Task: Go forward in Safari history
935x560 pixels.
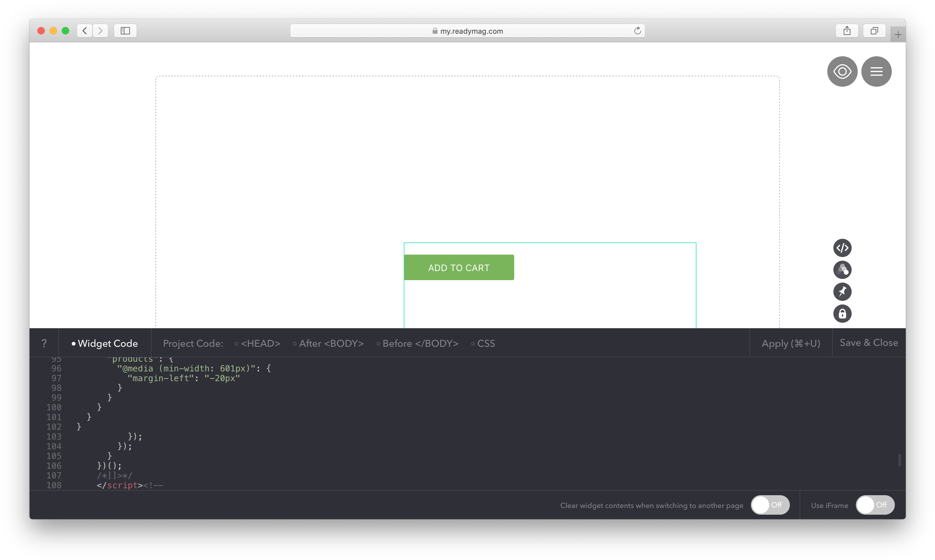Action: (x=100, y=31)
